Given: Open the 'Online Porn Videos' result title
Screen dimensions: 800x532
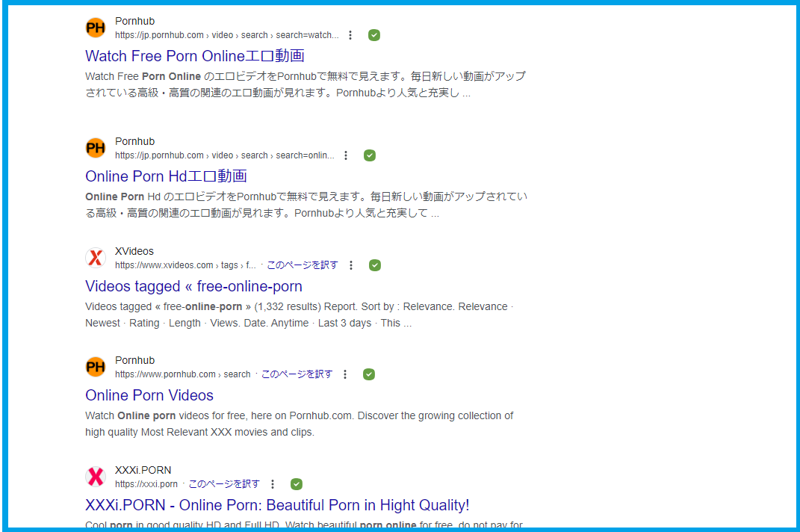Looking at the screenshot, I should point(149,395).
